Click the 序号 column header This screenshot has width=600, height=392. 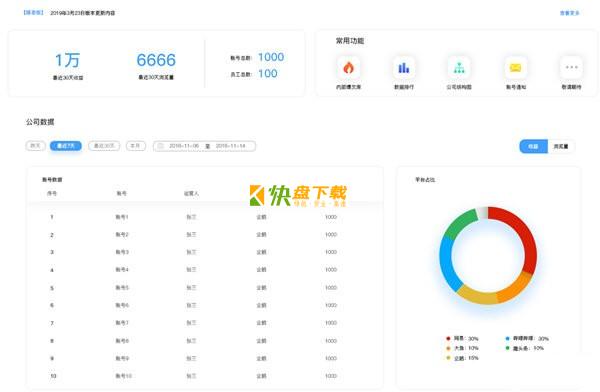pos(52,193)
